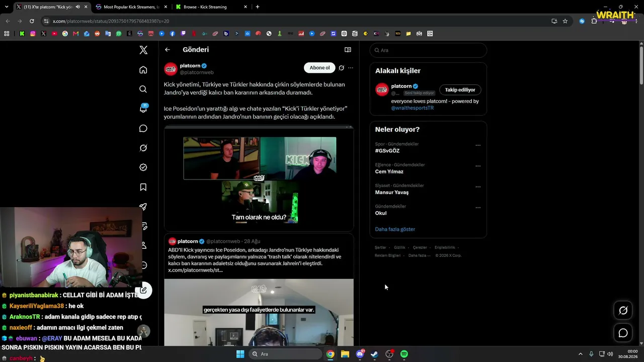Open more options for #GSvGÖZ trend
644x362 pixels.
point(478,145)
